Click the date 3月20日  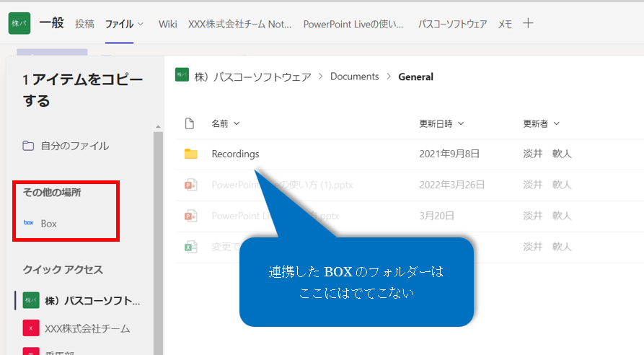point(436,216)
